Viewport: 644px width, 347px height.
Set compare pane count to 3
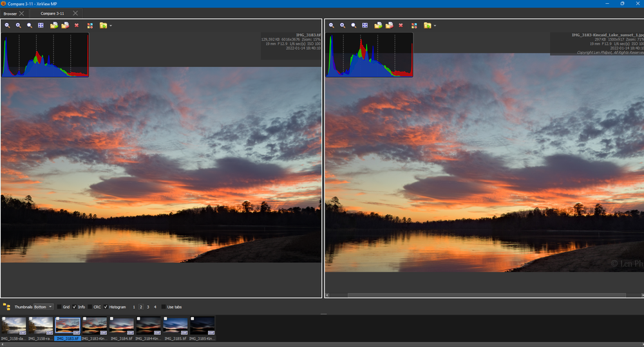(148, 307)
